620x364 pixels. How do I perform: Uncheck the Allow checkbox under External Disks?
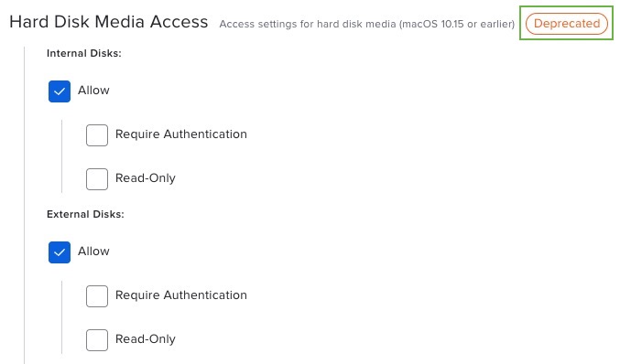pyautogui.click(x=60, y=252)
